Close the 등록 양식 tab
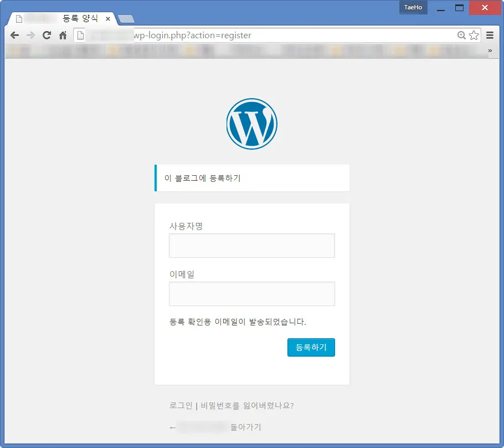The image size is (504, 448). click(x=108, y=19)
